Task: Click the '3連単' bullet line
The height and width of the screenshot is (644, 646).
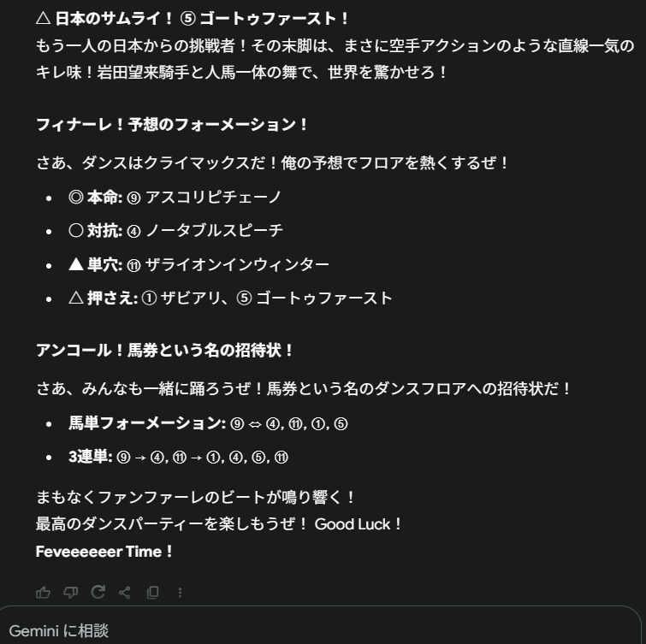Action: tap(178, 457)
